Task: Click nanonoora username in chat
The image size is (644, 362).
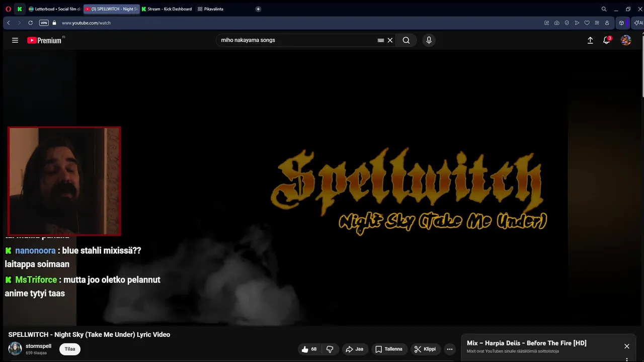Action: pos(35,250)
